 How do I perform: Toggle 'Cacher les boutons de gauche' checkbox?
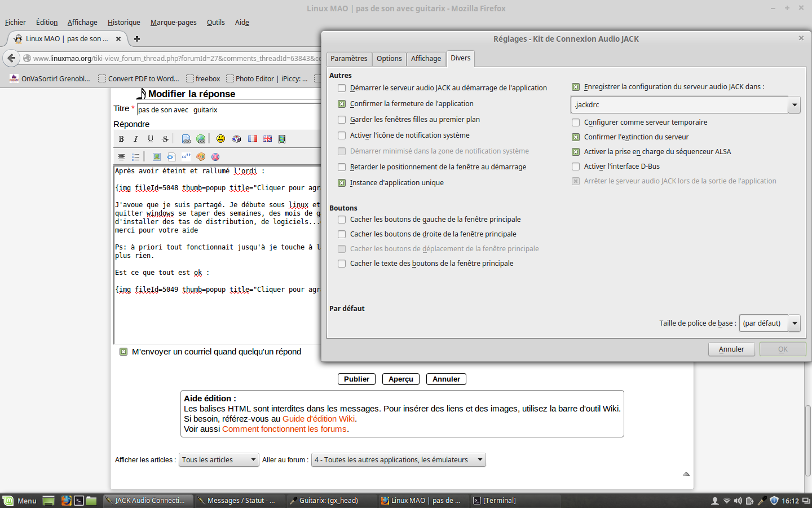point(342,220)
